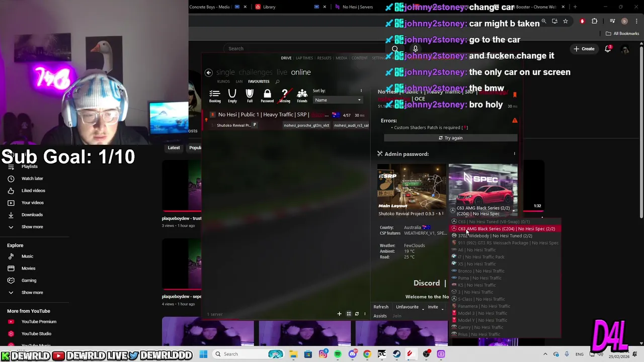The image size is (644, 362).
Task: Click the red bookmark icon on server details
Action: 514,94
